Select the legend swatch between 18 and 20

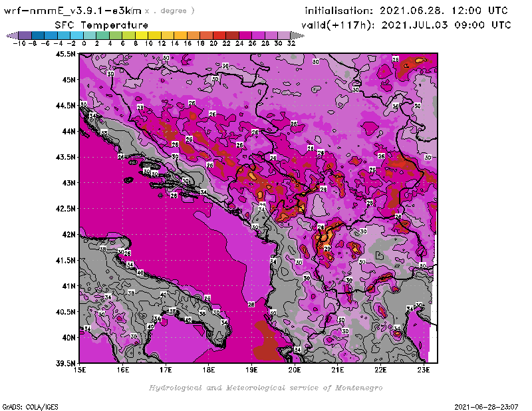pos(206,36)
